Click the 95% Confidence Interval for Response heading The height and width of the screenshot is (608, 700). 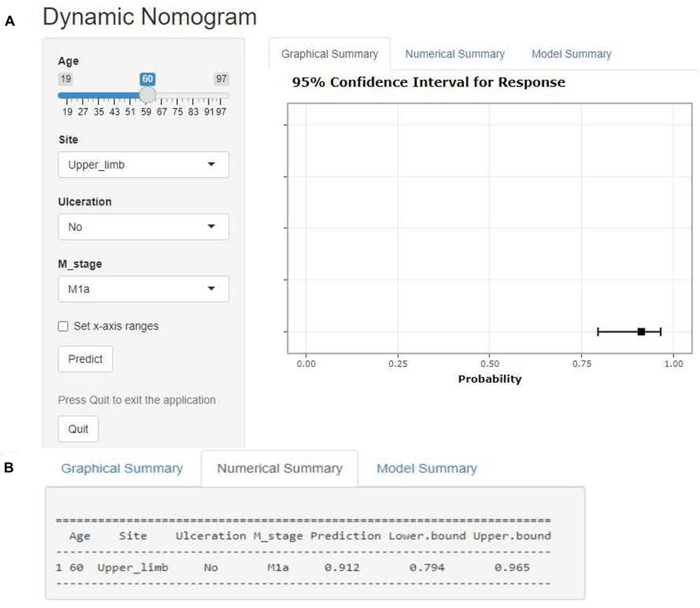tap(428, 82)
